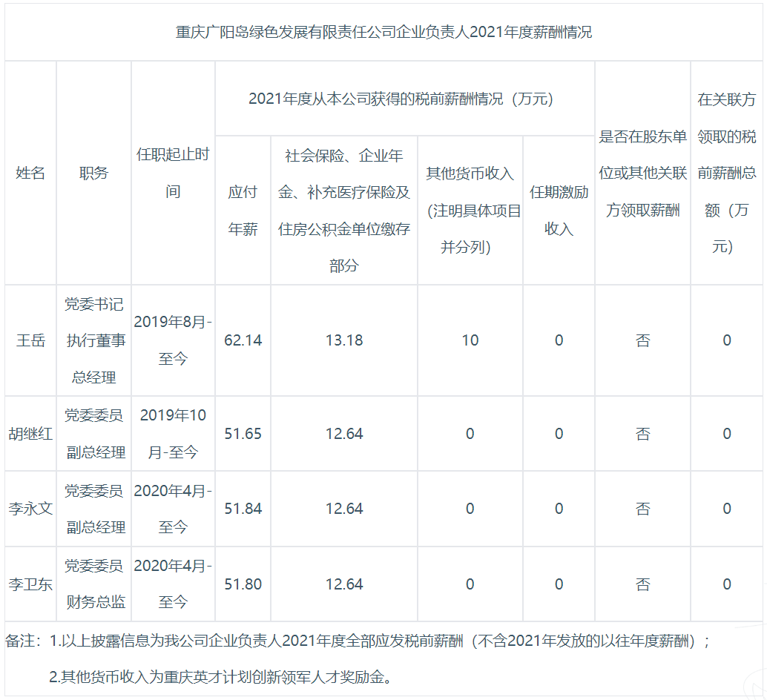Click 否 in 李卫东's row

(643, 584)
